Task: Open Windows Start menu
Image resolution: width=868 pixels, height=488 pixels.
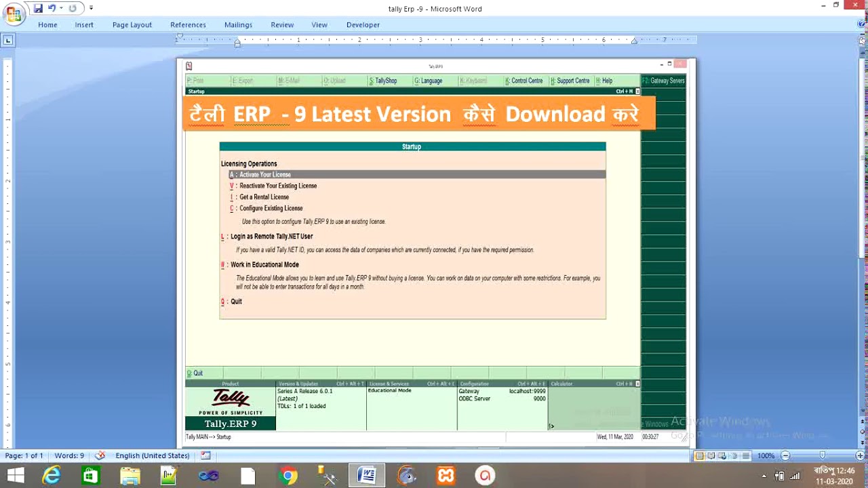Action: (15, 476)
